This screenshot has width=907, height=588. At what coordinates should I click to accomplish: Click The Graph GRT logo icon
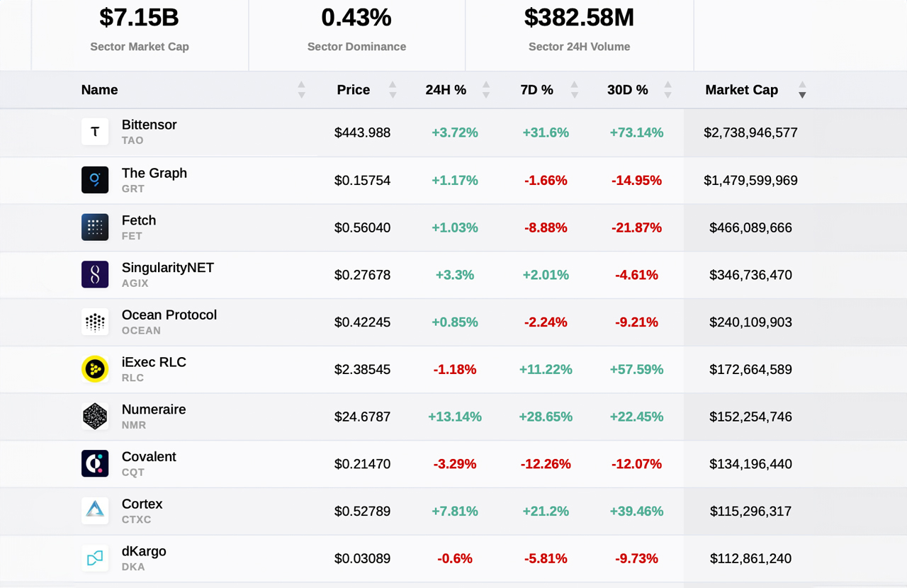tap(95, 180)
